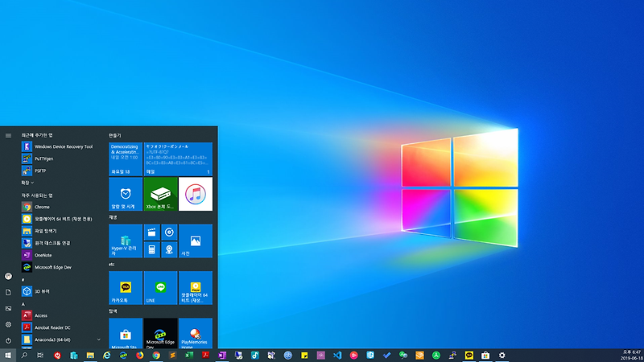
Task: Open Excel from the taskbar
Action: tap(189, 356)
